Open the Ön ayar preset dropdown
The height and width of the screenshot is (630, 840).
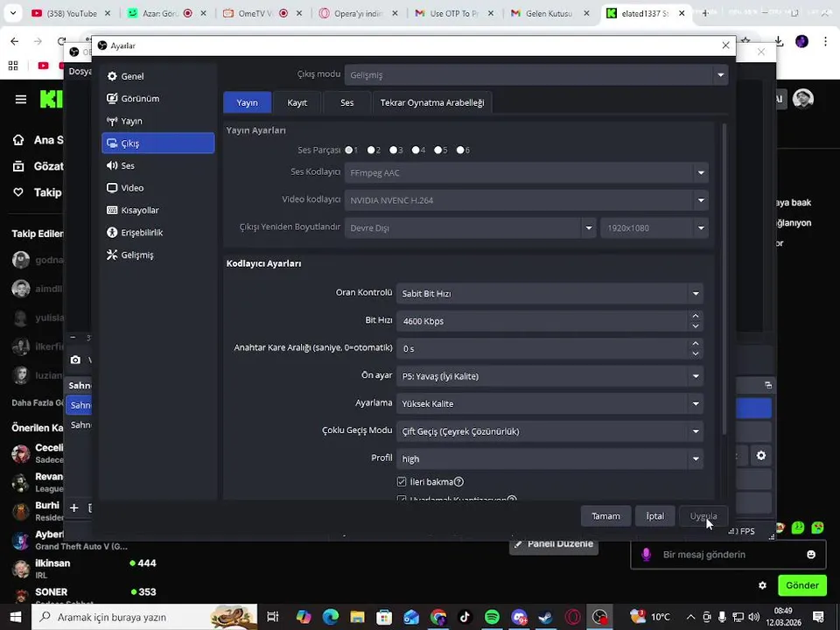click(549, 376)
